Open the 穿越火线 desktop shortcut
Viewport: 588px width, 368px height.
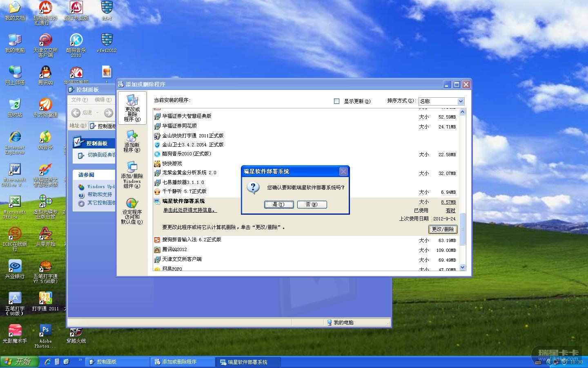tap(76, 336)
